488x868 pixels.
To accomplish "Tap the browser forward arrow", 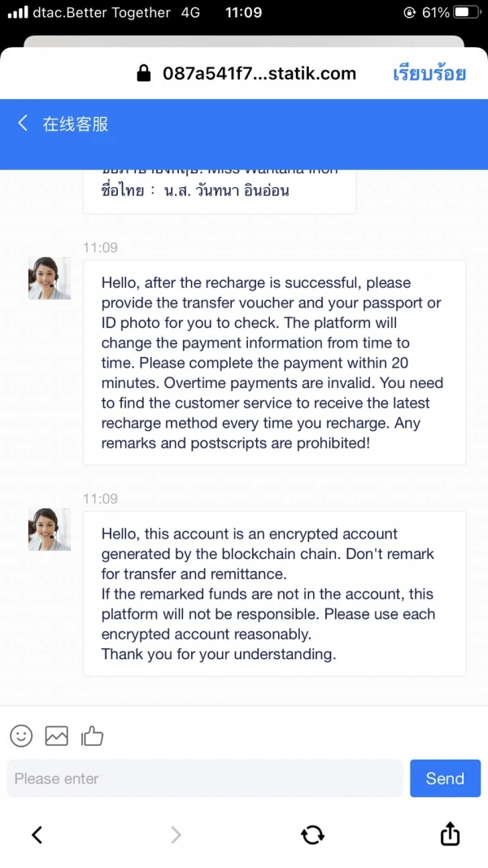I will click(x=175, y=834).
